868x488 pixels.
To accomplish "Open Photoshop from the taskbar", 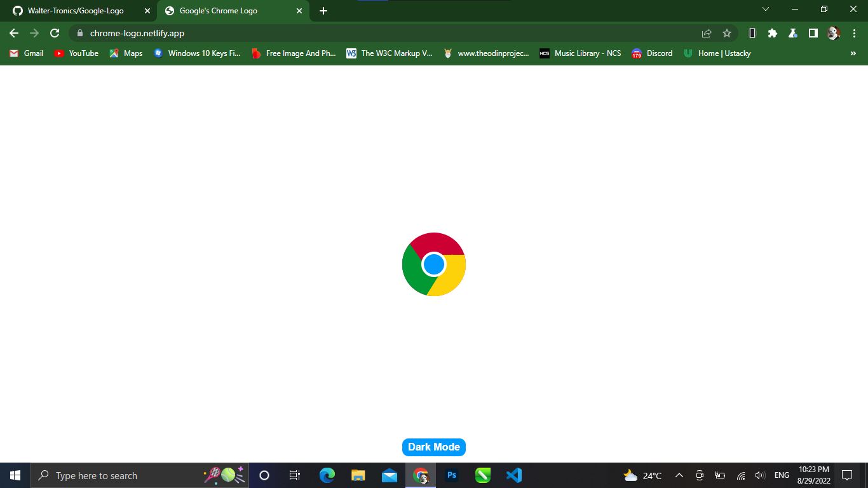I will tap(451, 475).
